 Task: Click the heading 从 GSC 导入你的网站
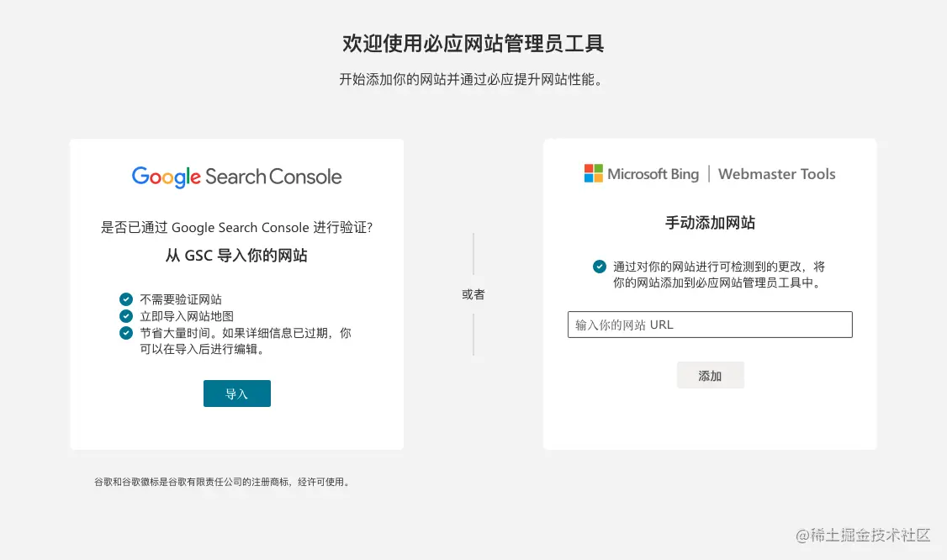237,255
